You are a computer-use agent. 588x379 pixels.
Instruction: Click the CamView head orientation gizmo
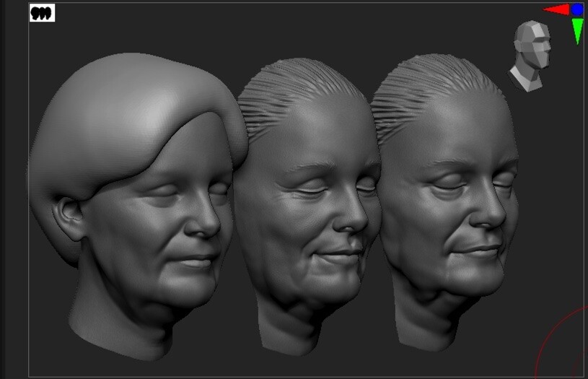(x=530, y=56)
